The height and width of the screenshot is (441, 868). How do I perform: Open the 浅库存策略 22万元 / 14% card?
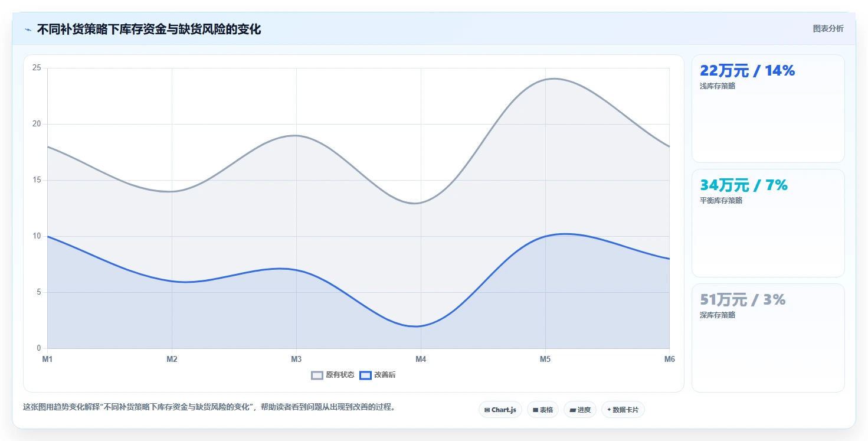tap(768, 109)
